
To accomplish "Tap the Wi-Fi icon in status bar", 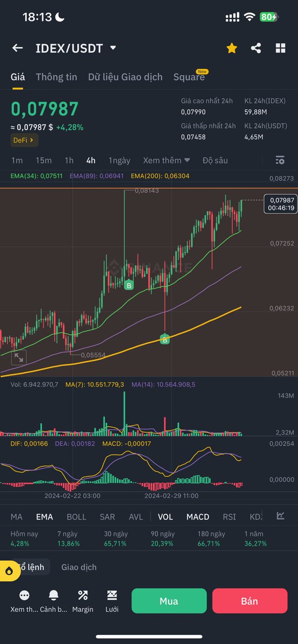I will pyautogui.click(x=249, y=17).
